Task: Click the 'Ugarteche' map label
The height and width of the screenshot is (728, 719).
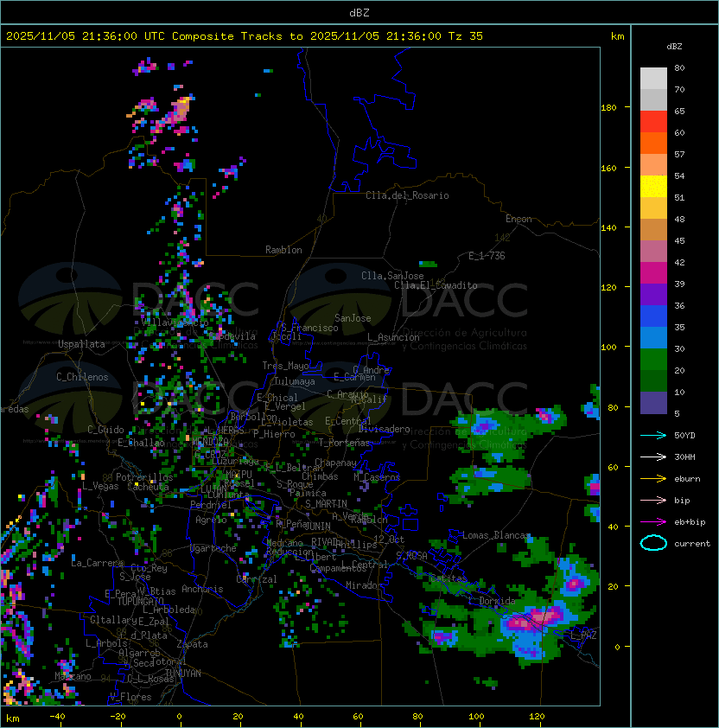Action: point(213,548)
